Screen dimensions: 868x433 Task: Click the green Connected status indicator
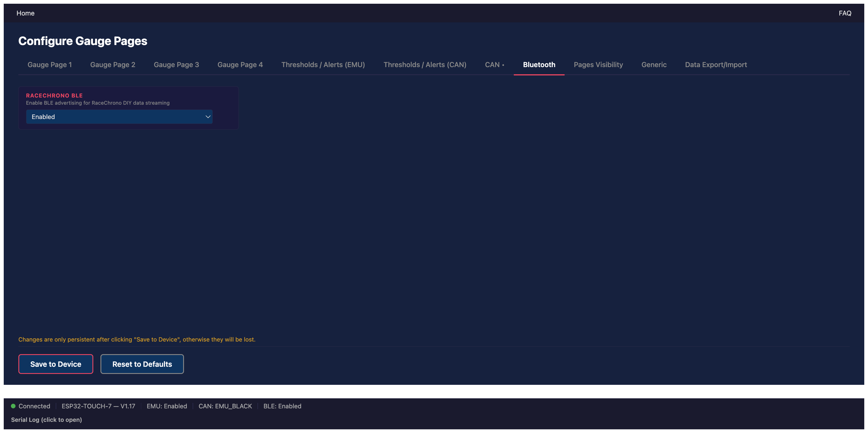coord(13,406)
